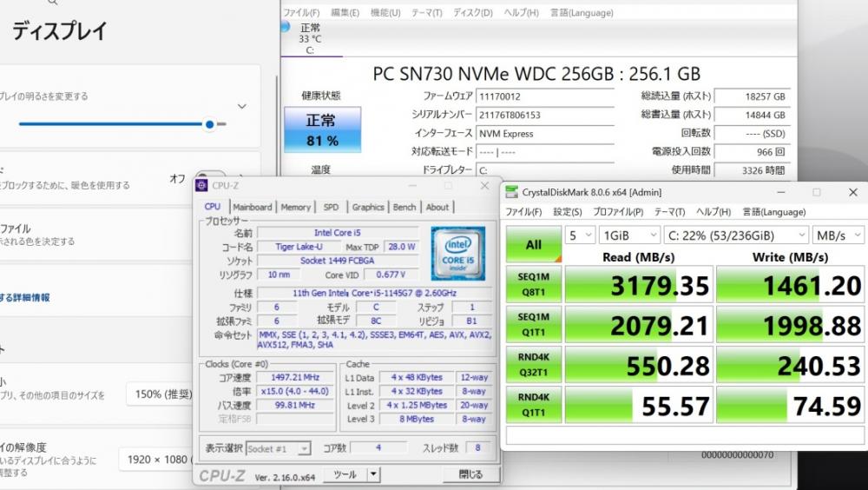Open the 150% (推奨) scale dropdown
Screen dimensions: 868x490
point(161,394)
